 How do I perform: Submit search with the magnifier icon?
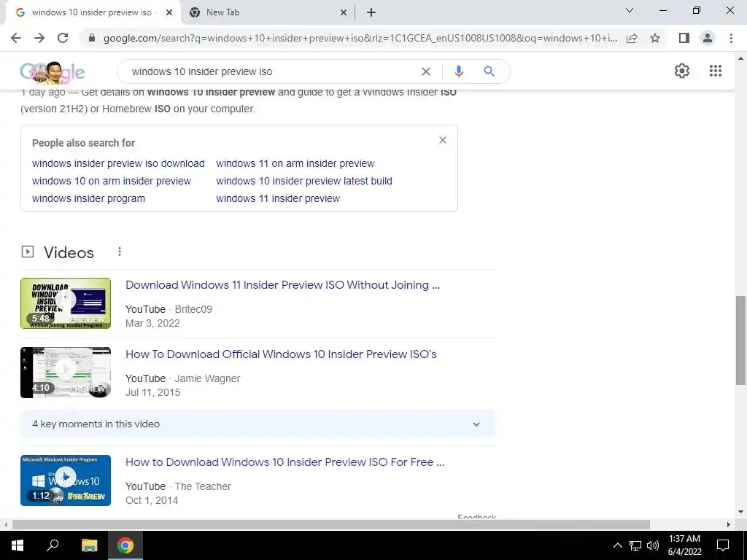(x=489, y=71)
